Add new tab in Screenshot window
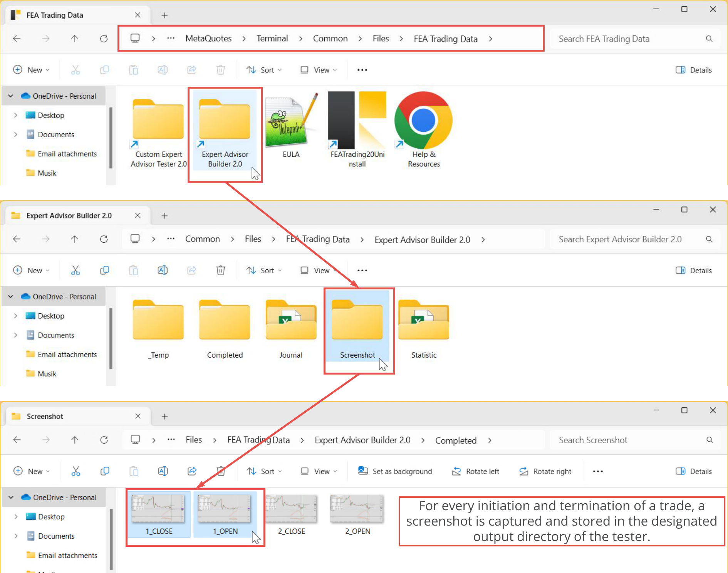This screenshot has width=728, height=573. point(164,417)
